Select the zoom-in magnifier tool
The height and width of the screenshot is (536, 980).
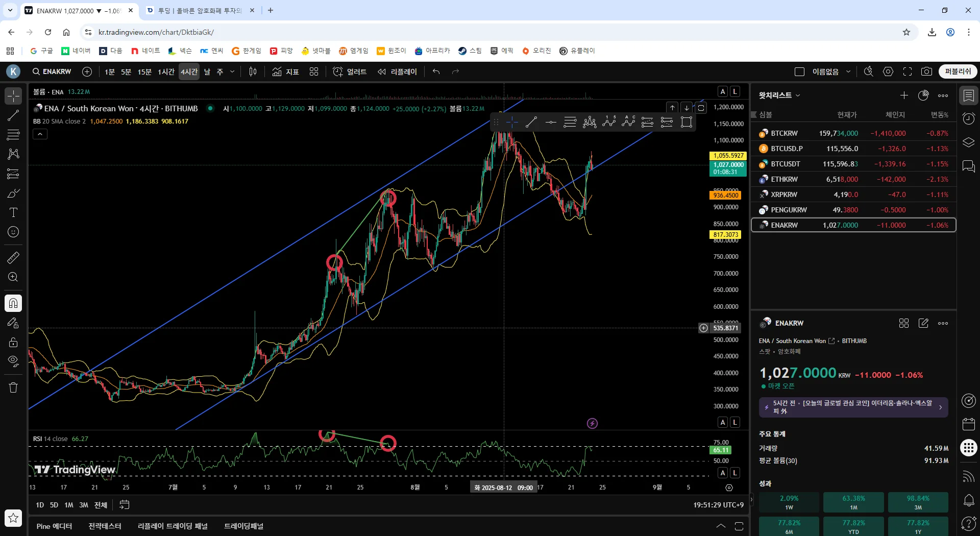13,277
